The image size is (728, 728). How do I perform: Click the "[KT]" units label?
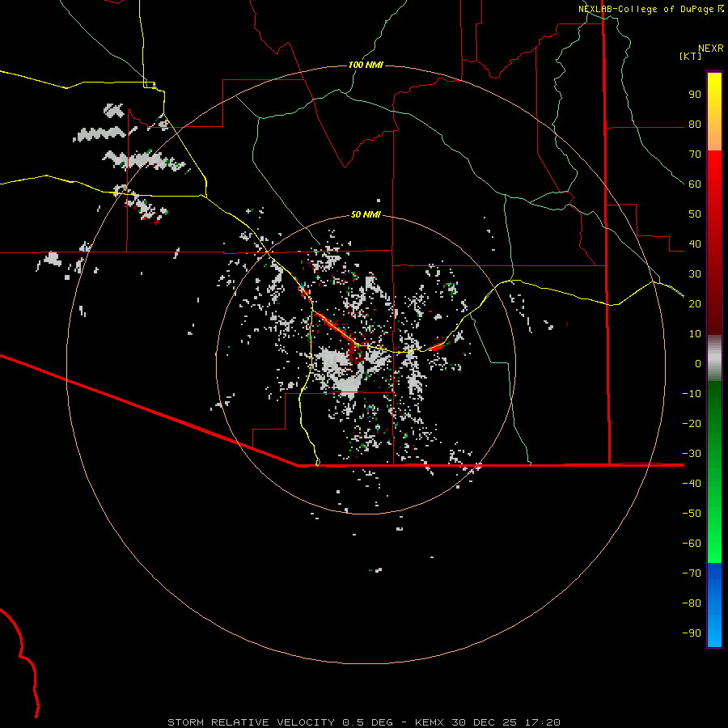tap(691, 56)
